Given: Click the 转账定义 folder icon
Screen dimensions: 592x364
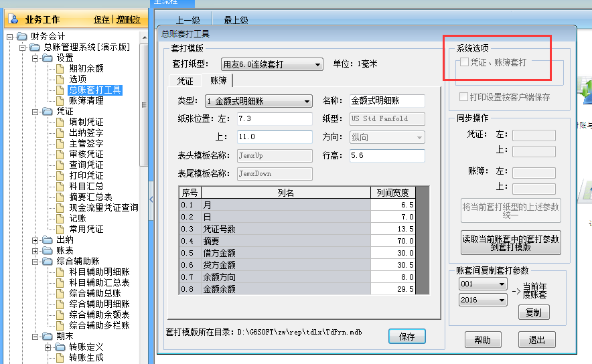Looking at the screenshot, I should 60,347.
